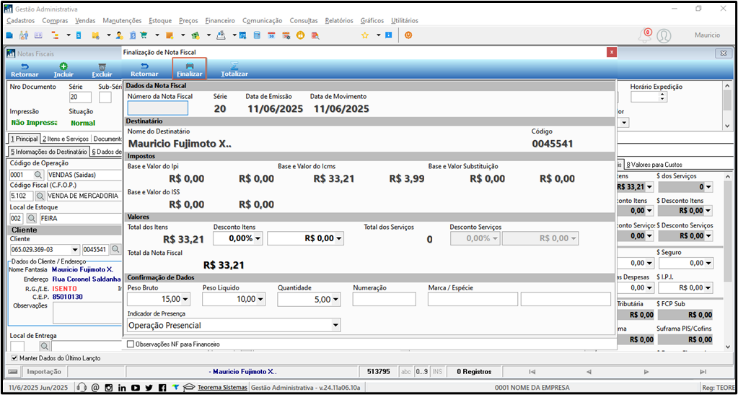Open the Estoque menu
738x395 pixels.
(160, 21)
